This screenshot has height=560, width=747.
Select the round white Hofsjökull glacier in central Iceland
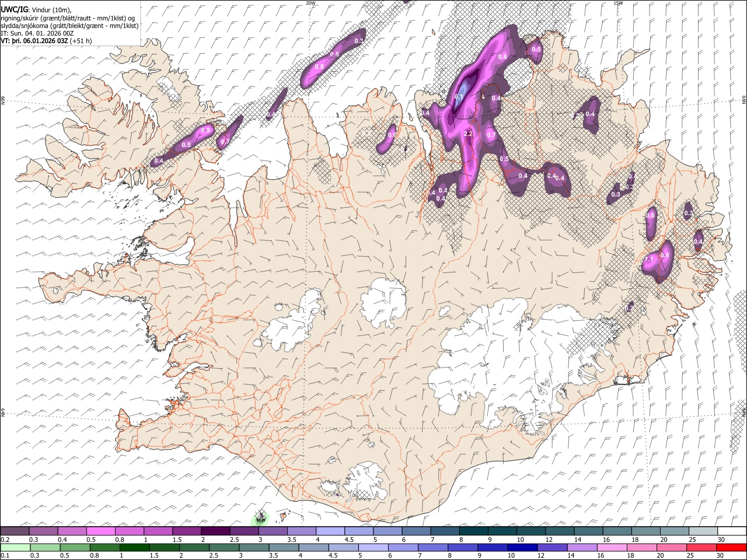[383, 302]
